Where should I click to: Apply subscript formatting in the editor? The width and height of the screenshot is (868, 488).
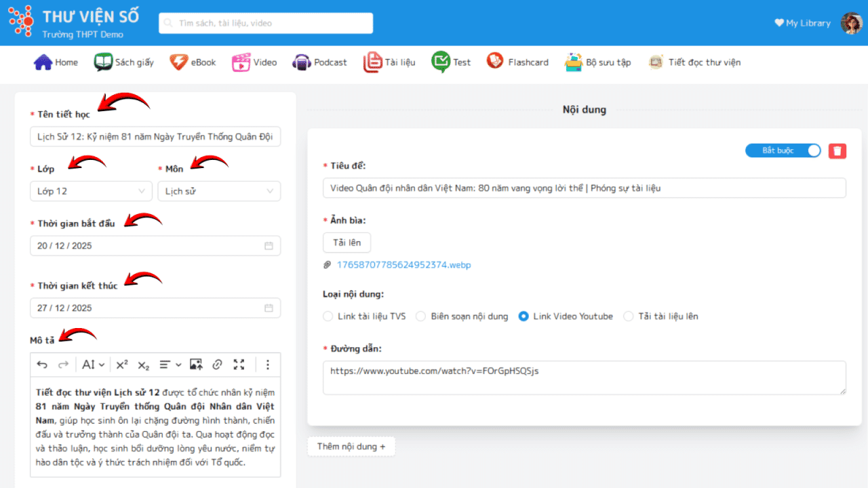(x=143, y=365)
